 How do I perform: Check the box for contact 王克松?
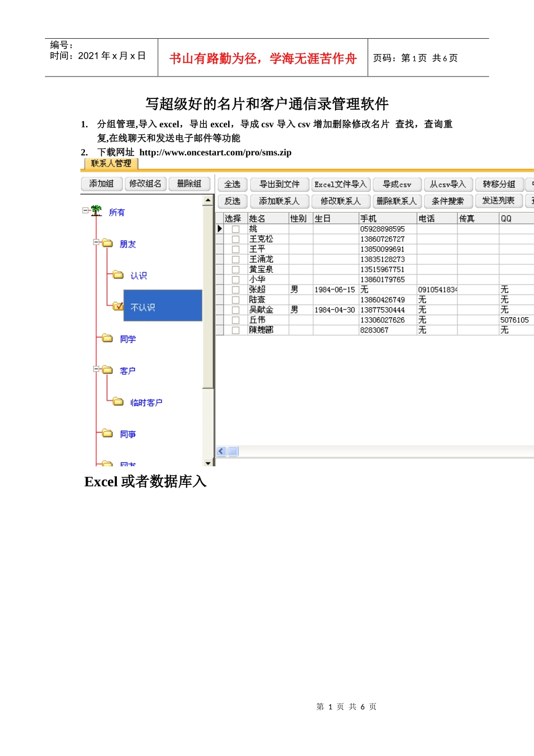236,239
